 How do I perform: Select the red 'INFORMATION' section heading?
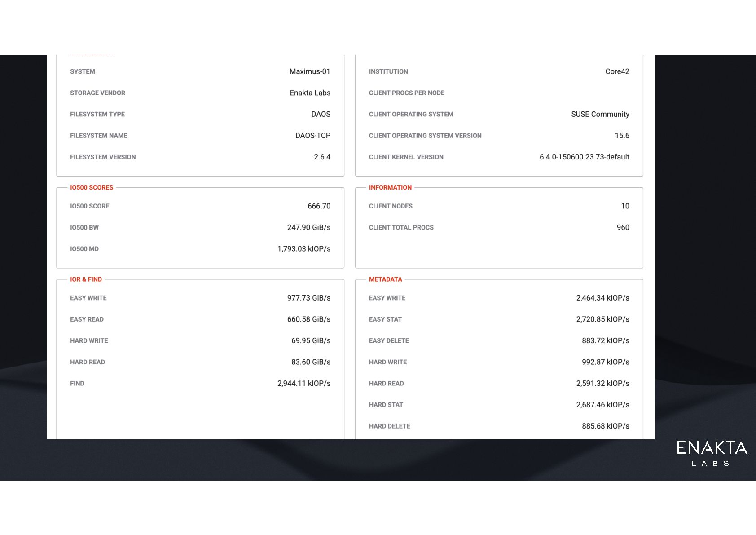(x=390, y=187)
